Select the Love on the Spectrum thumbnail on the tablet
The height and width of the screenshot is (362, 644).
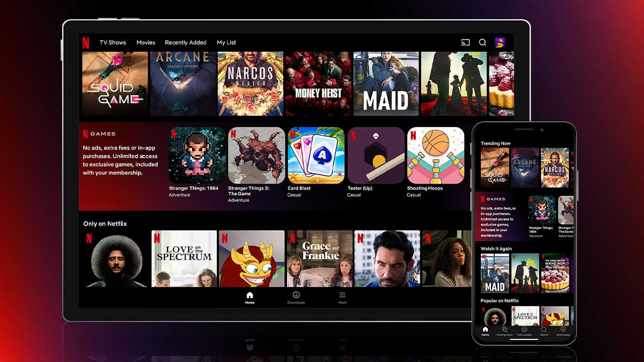point(184,258)
